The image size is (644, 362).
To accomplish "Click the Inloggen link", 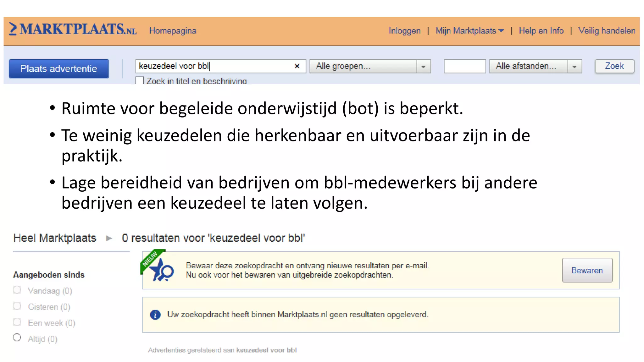I will [x=404, y=31].
